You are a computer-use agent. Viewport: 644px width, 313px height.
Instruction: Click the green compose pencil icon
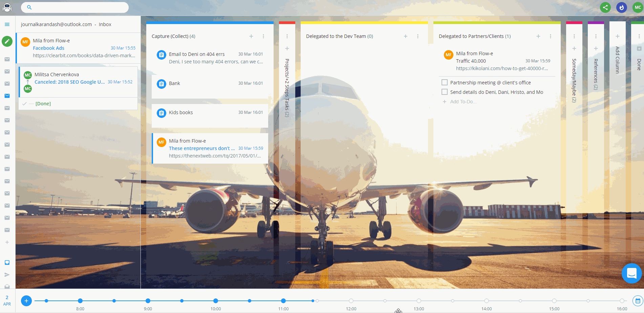point(7,41)
